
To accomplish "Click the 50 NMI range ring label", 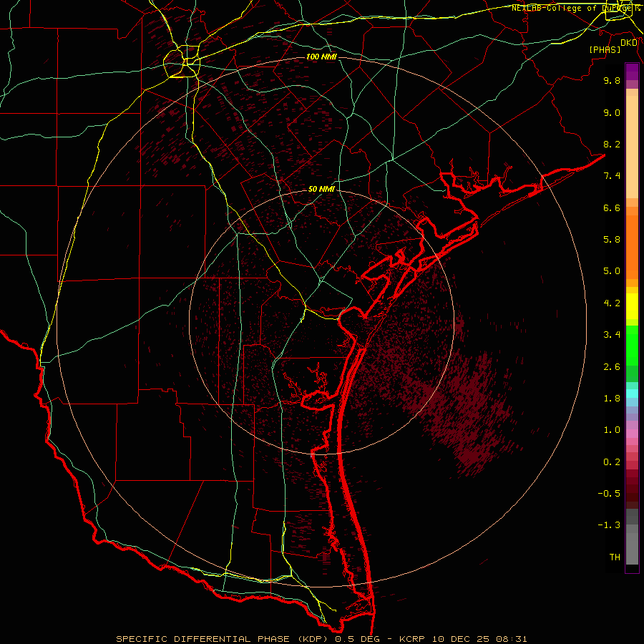I will pos(321,189).
